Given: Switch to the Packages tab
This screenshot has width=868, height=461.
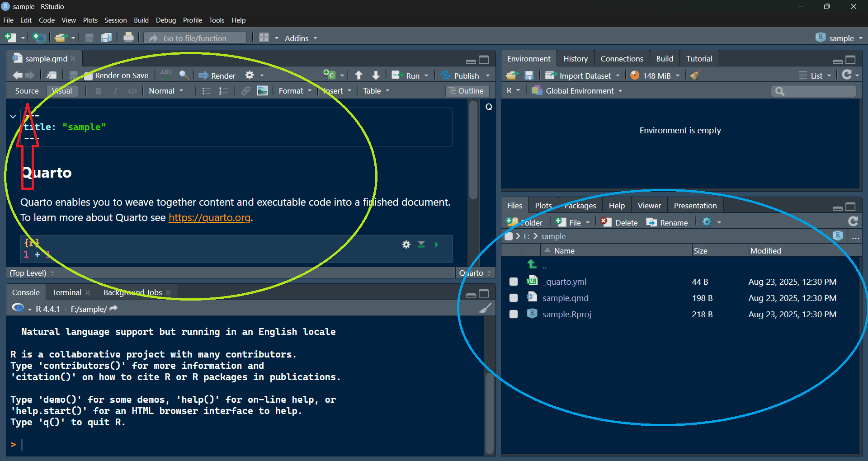Looking at the screenshot, I should (580, 206).
